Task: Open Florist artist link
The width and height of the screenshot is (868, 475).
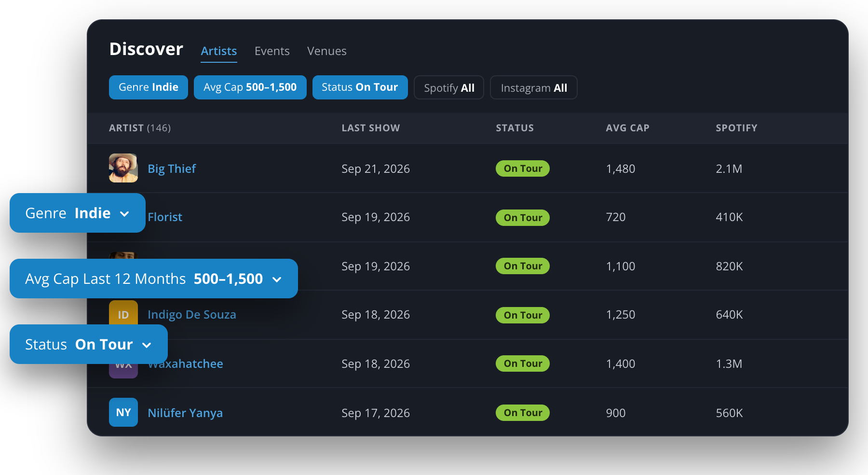Action: 165,217
